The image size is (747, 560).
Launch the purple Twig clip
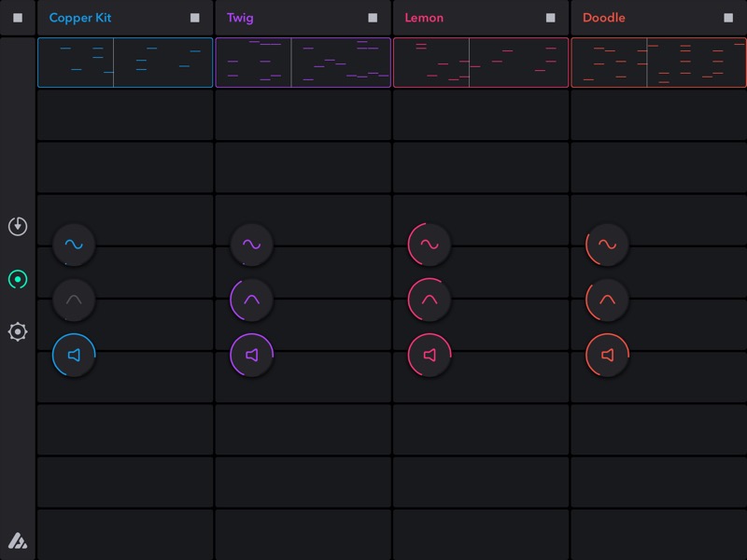coord(303,63)
